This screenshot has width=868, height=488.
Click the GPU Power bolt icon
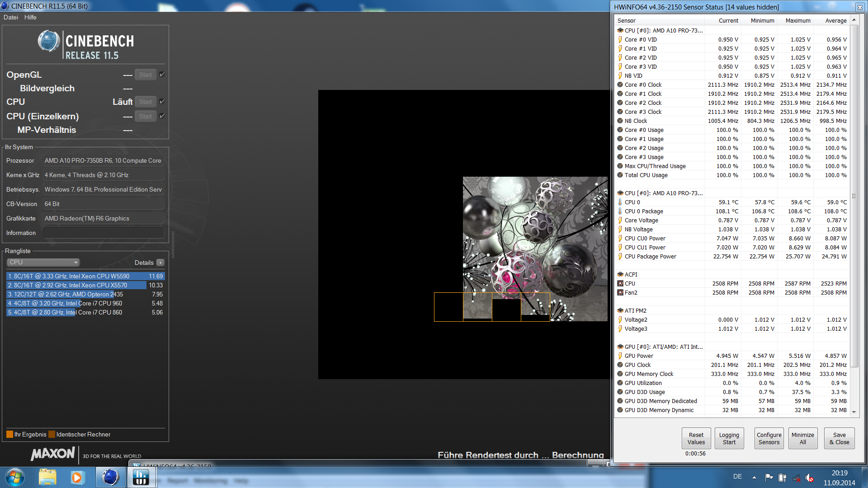point(620,356)
